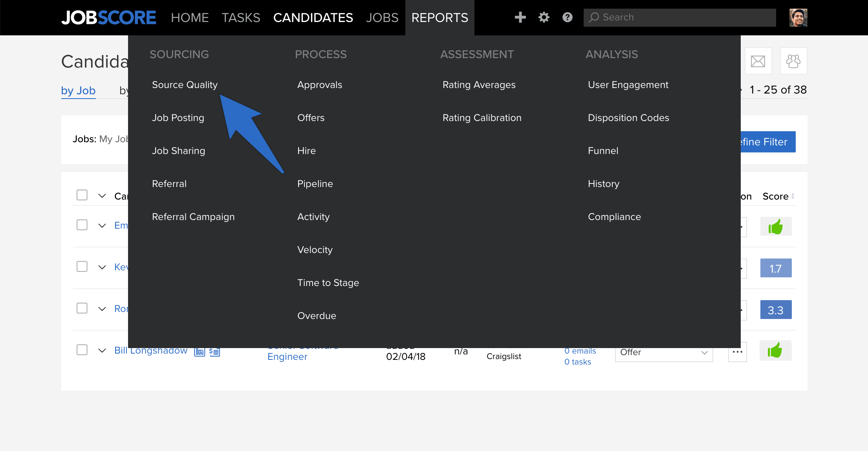Click the Refine Filter button
868x451 pixels.
click(768, 142)
